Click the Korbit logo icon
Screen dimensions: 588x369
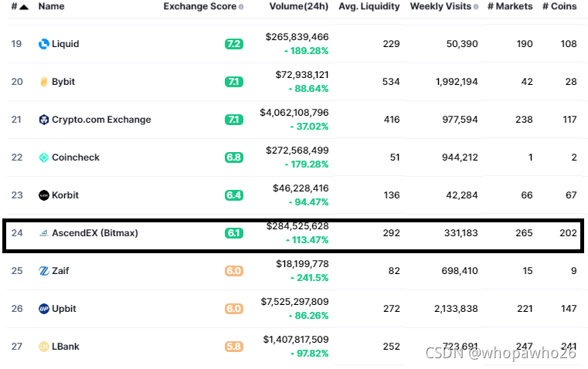(x=44, y=195)
